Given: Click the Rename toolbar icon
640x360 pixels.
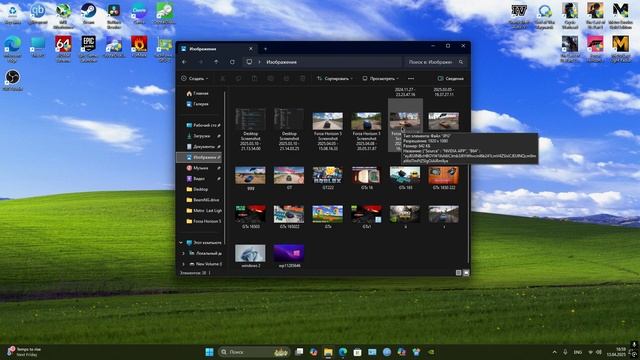Looking at the screenshot, I should coord(270,78).
